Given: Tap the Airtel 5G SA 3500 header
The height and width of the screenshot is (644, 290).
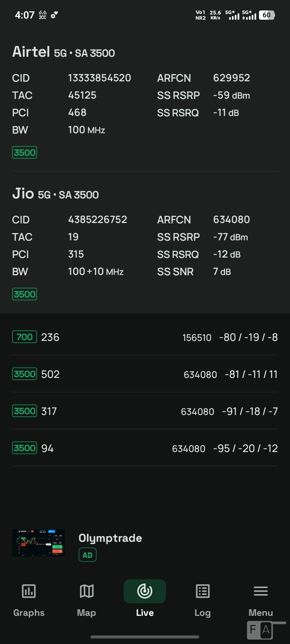Looking at the screenshot, I should tap(64, 52).
